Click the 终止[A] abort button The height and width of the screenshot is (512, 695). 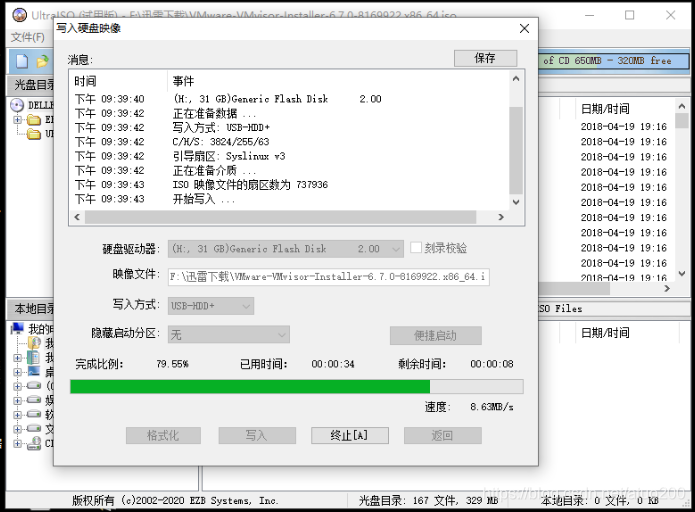click(350, 435)
